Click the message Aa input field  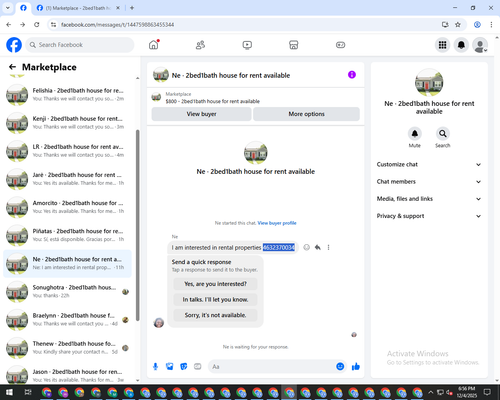(x=272, y=367)
